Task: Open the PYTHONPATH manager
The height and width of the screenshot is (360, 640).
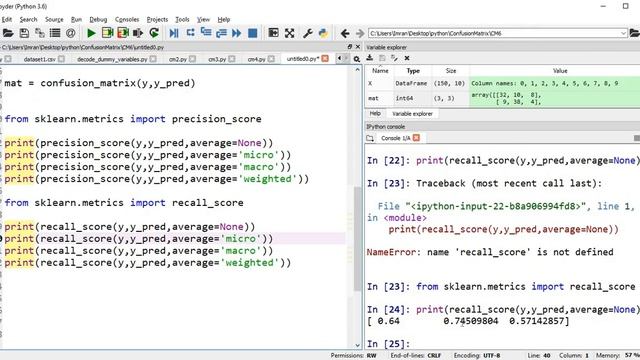Action: (323, 33)
